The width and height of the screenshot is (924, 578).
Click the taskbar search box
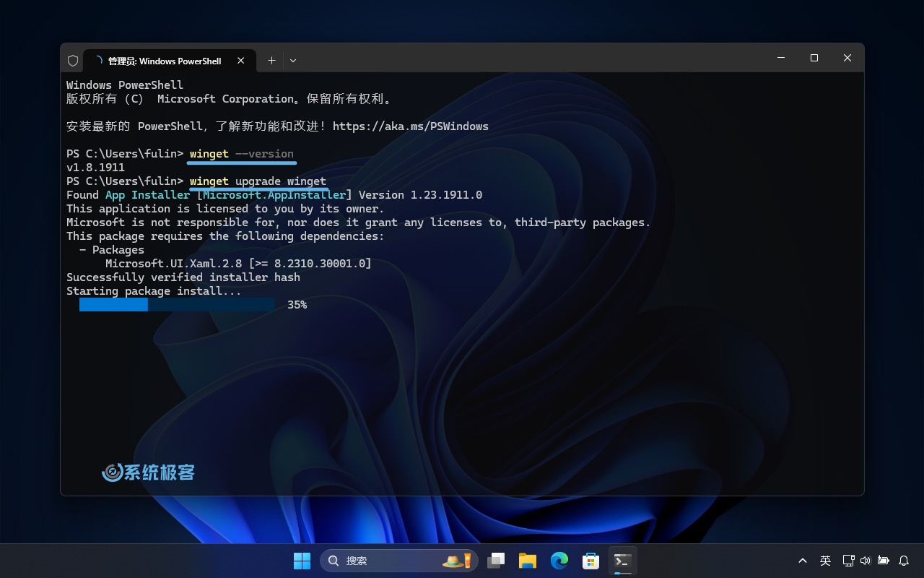(398, 561)
